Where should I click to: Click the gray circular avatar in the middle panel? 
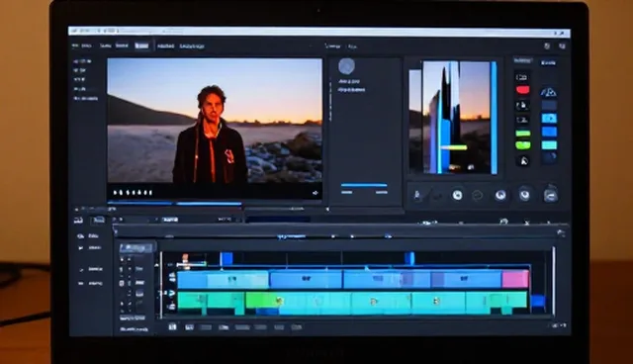tap(346, 66)
